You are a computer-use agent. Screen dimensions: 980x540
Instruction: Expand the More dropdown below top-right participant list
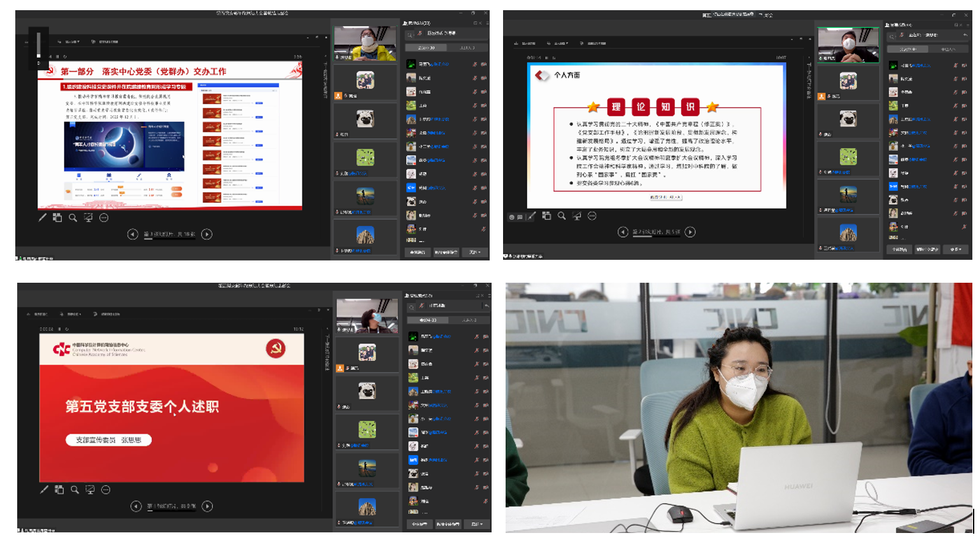[956, 250]
